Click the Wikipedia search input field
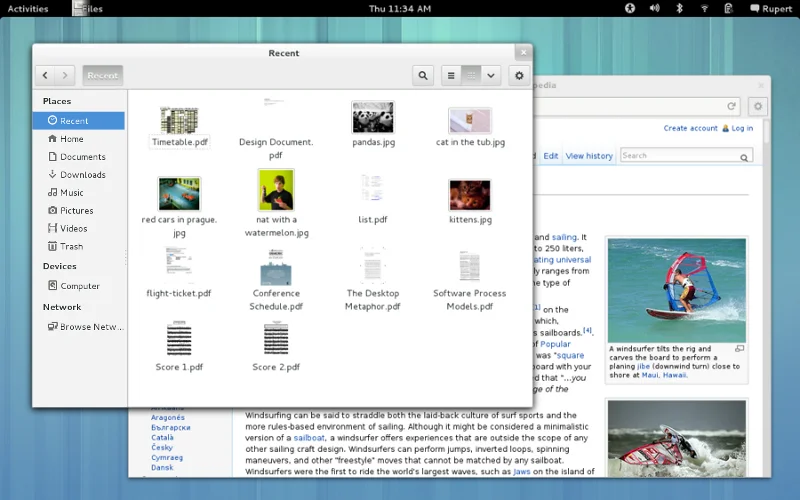 [678, 156]
